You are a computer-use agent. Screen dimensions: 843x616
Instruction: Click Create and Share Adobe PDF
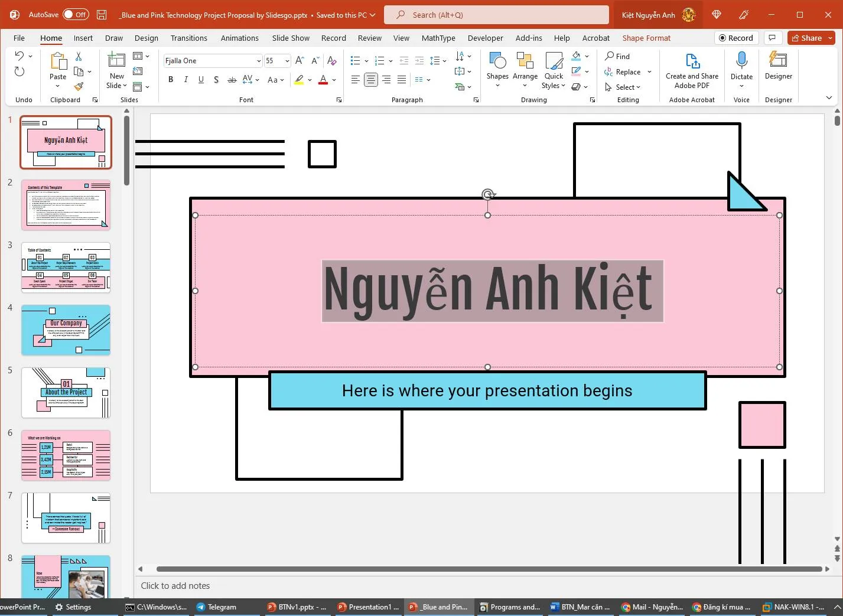[692, 70]
